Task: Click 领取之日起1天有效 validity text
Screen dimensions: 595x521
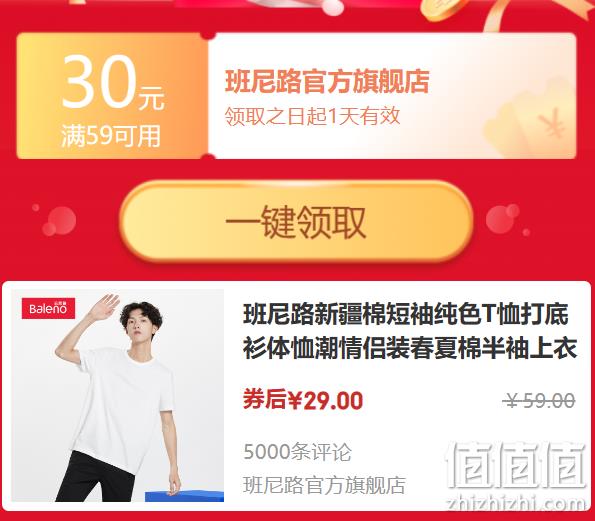Action: coord(313,116)
